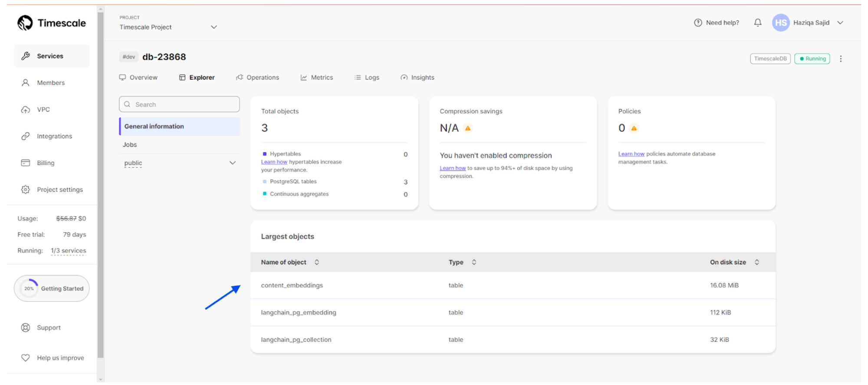Viewport: 868px width, 385px height.
Task: Click the Compression savings warning icon
Action: coord(468,128)
